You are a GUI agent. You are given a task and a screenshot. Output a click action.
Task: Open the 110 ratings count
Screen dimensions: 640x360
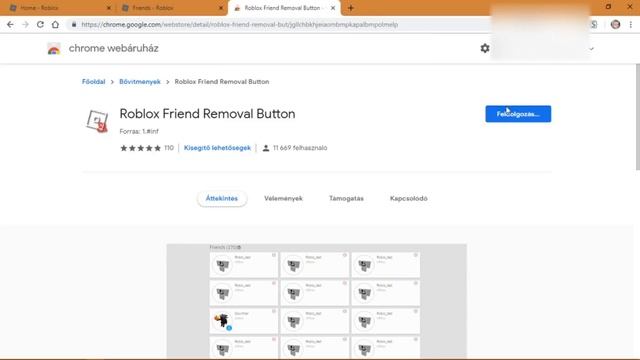coord(169,148)
